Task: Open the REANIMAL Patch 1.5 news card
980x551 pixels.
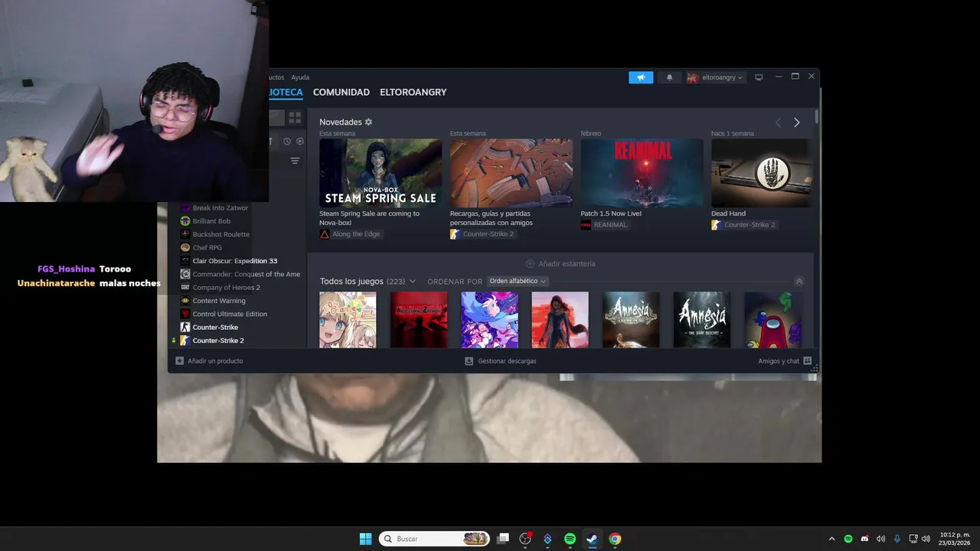Action: [x=642, y=173]
